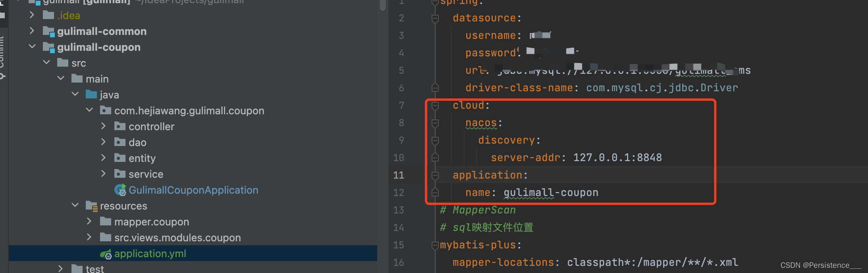Viewport: 868px width, 273px height.
Task: Click the src.views.modules.coupon folder icon
Action: click(x=106, y=237)
